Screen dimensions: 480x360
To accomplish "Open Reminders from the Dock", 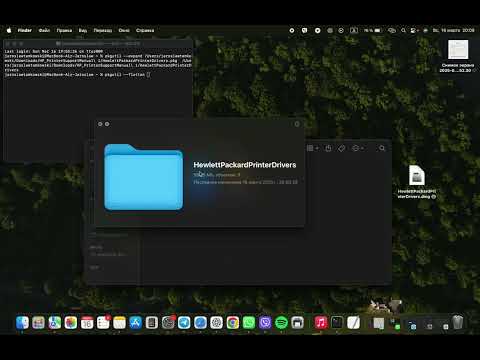I will tap(103, 323).
